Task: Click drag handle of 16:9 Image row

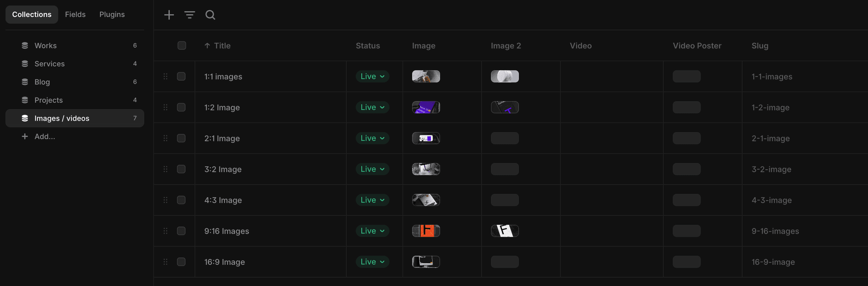Action: click(x=166, y=262)
